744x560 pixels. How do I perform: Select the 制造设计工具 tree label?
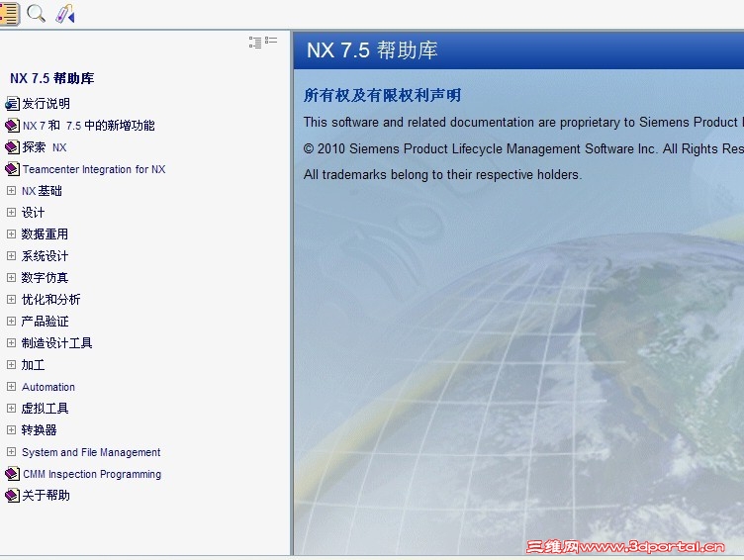pos(57,343)
